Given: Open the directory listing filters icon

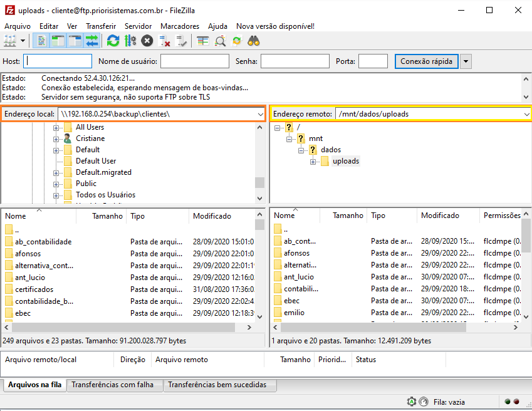Looking at the screenshot, I should [x=203, y=41].
